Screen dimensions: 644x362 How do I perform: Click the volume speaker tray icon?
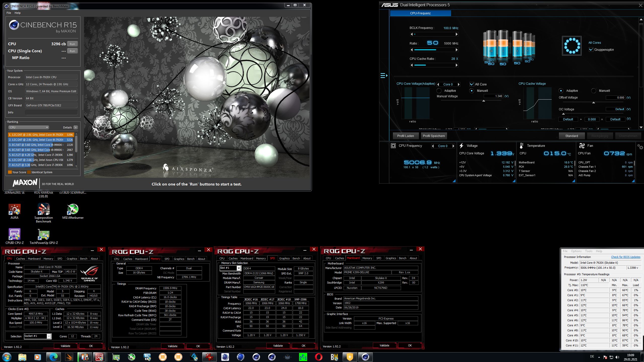pos(617,357)
